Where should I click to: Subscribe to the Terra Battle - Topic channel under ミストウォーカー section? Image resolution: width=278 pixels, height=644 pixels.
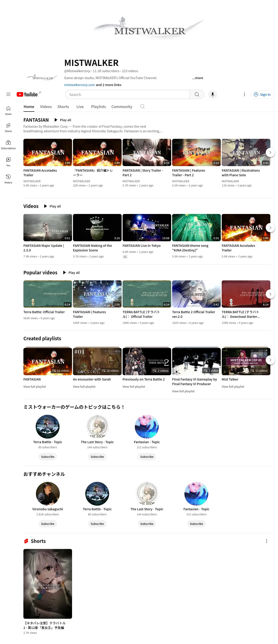[47, 457]
